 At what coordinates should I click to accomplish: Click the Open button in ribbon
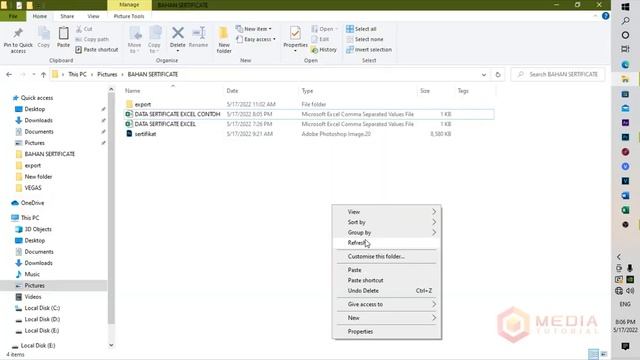pyautogui.click(x=324, y=29)
